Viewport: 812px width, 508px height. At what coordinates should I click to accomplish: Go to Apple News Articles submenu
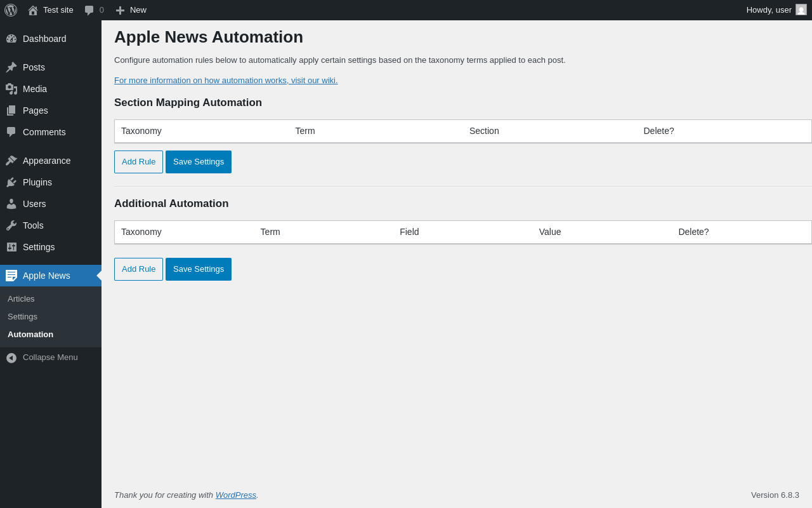(21, 299)
